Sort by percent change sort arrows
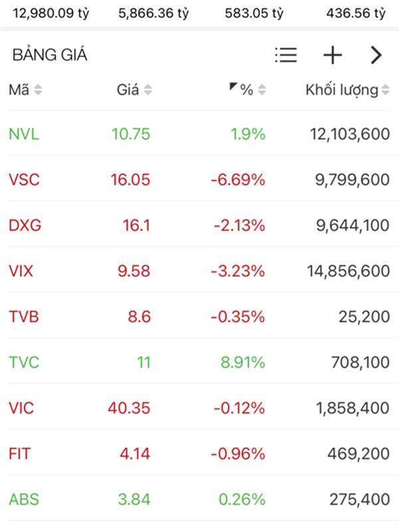Screen dimensions: 399x532 262,90
